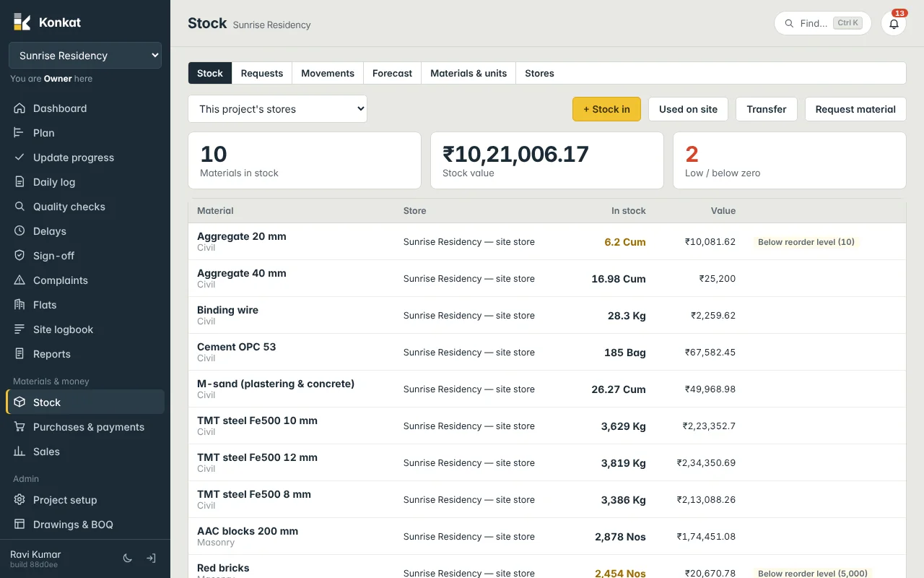Click the Stock value card

tap(546, 160)
